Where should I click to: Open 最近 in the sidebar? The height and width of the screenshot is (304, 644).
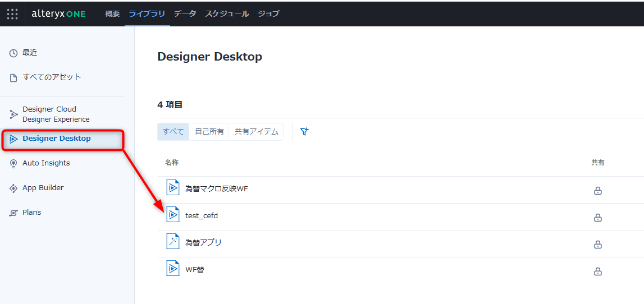tap(30, 53)
